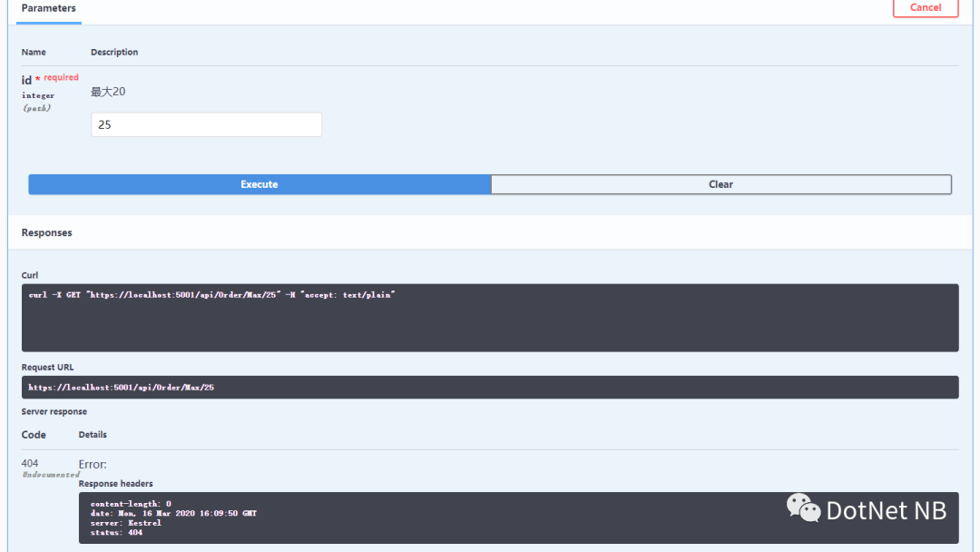Viewport: 980px width, 552px height.
Task: Click the 'Response headers' label
Action: 115,483
